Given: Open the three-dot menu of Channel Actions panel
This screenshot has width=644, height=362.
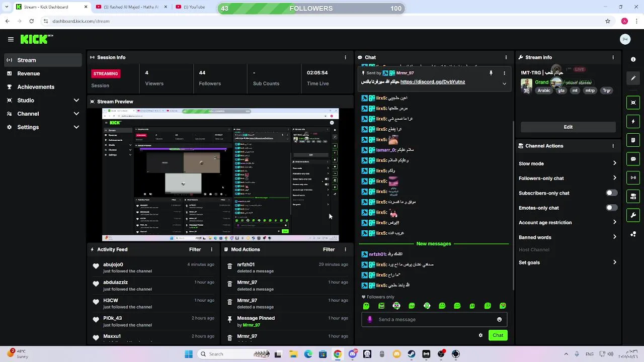Looking at the screenshot, I should point(613,146).
